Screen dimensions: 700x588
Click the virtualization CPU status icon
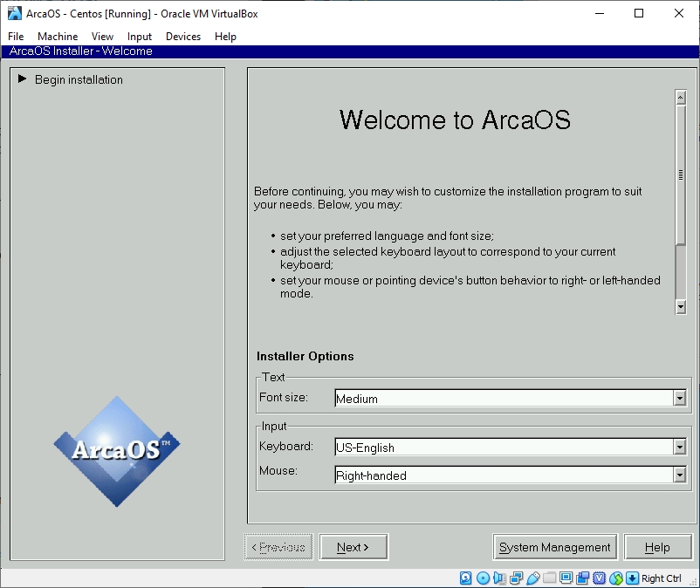599,578
